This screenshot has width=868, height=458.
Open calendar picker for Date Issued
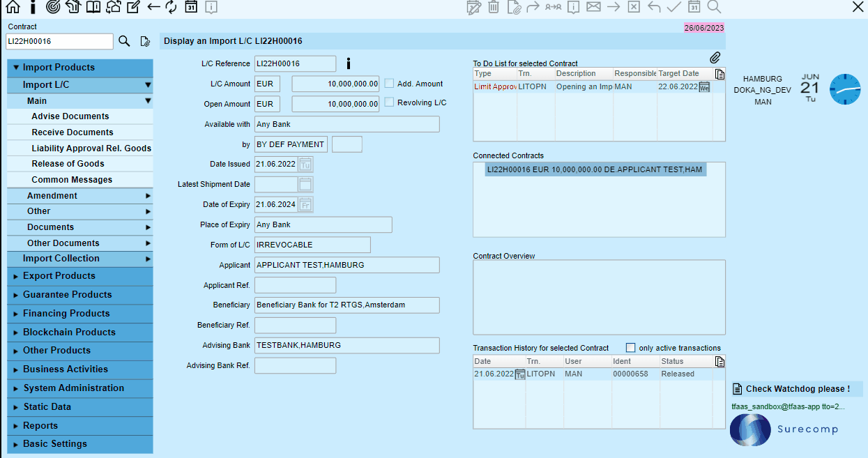click(305, 165)
